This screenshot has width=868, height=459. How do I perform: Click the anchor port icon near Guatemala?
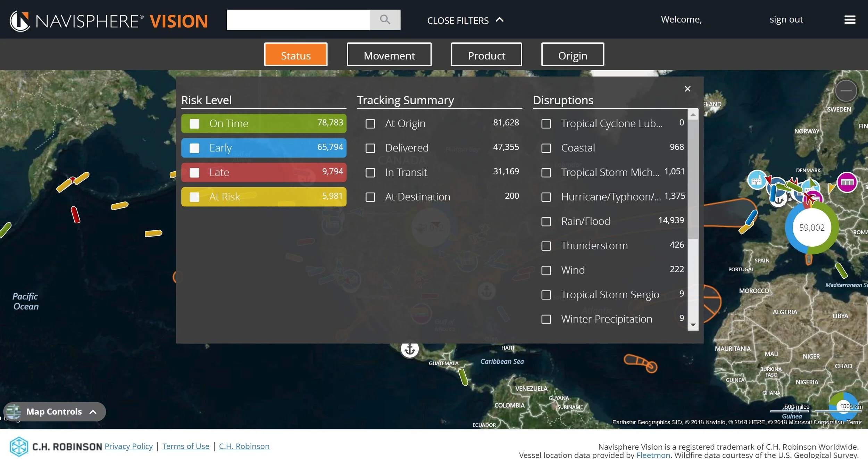tap(410, 349)
